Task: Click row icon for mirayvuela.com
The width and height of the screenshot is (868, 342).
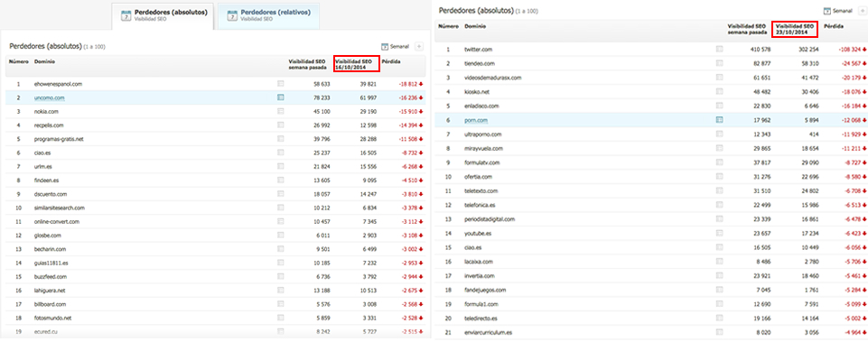Action: tap(719, 148)
